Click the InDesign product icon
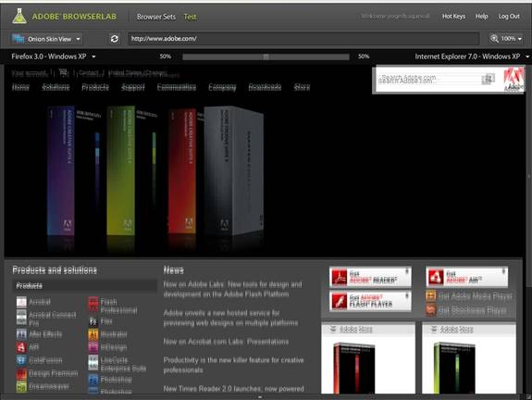Screen dimensions: 532x400 (x=93, y=347)
